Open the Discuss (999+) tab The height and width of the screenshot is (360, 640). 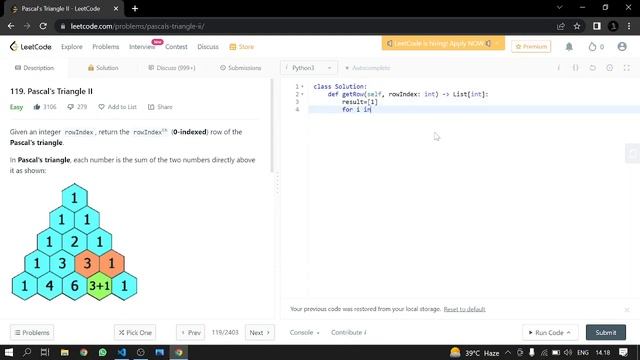click(x=172, y=68)
